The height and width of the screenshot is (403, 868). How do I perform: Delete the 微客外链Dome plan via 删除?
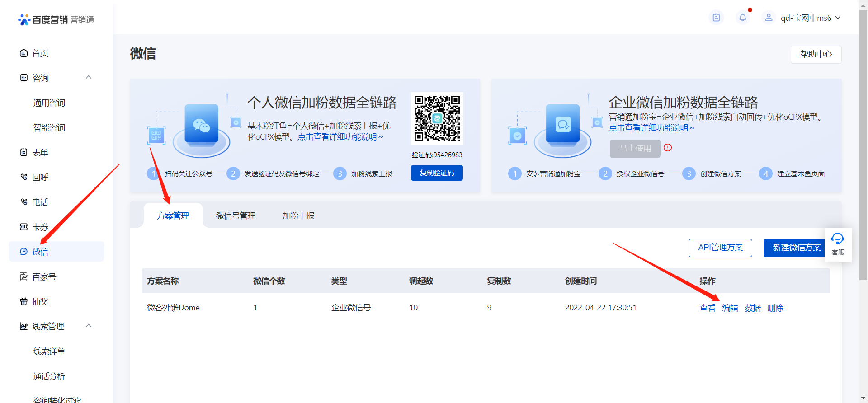[x=775, y=308]
